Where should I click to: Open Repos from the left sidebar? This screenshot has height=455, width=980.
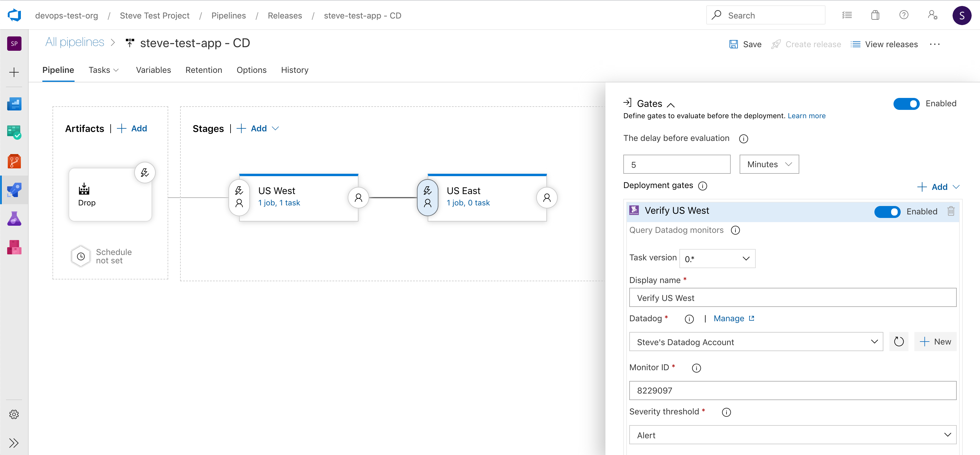point(14,162)
